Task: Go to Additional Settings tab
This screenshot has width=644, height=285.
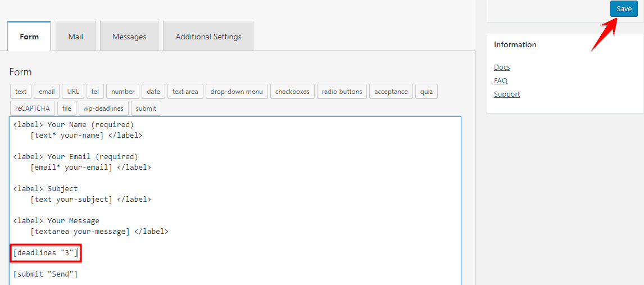Action: (x=208, y=37)
